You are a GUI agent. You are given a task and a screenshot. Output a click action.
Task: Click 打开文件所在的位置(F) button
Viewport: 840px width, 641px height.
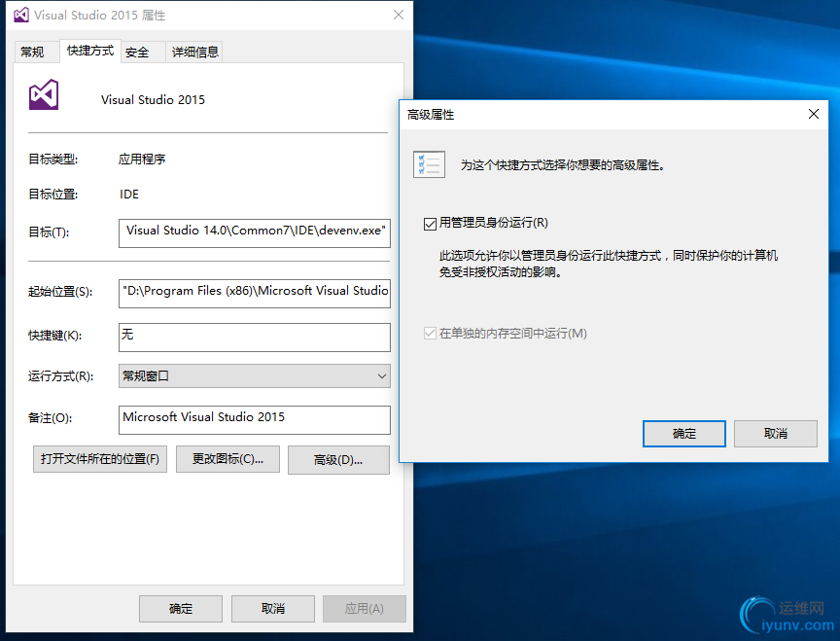(x=100, y=459)
